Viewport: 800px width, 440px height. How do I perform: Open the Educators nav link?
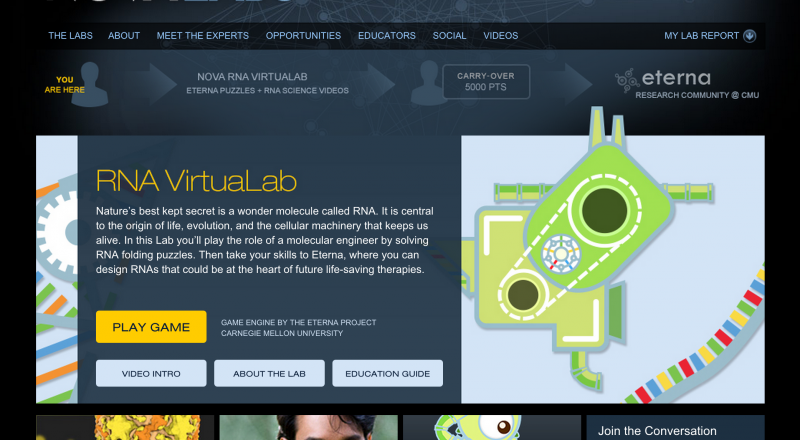click(x=386, y=36)
